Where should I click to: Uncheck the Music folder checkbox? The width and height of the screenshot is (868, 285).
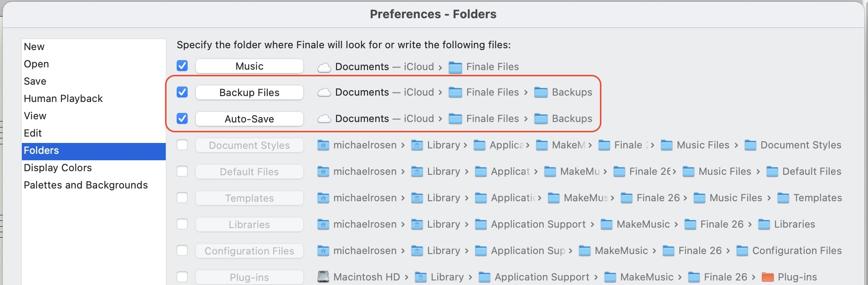[182, 66]
